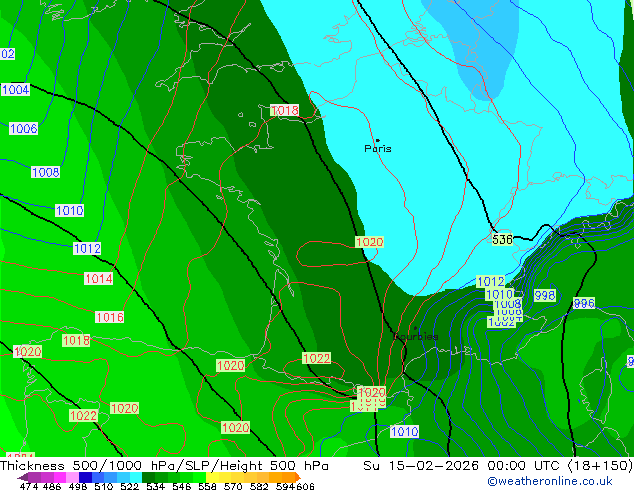
Task: Click the red 1014 isobar label
Action: (x=98, y=279)
